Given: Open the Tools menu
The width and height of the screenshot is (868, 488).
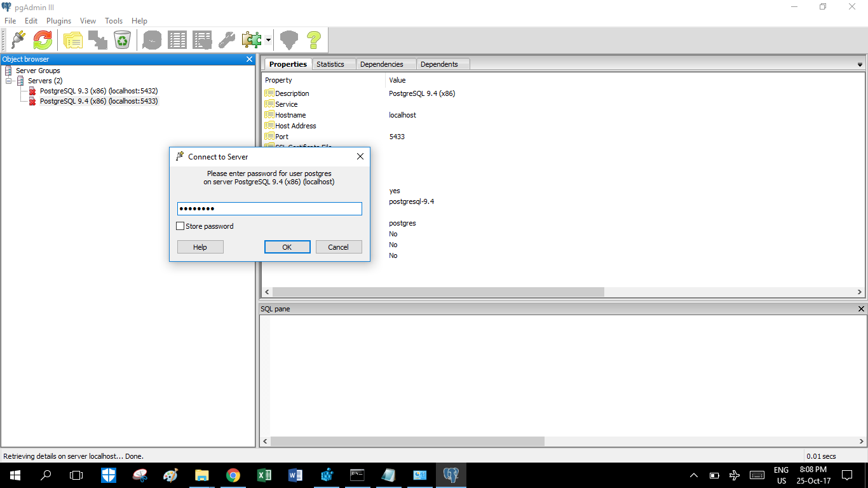Looking at the screenshot, I should coord(114,21).
